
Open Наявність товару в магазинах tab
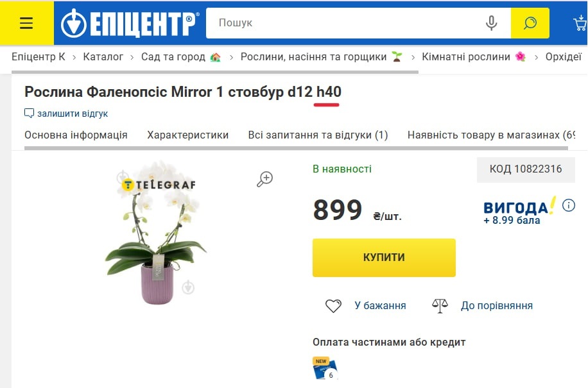491,135
